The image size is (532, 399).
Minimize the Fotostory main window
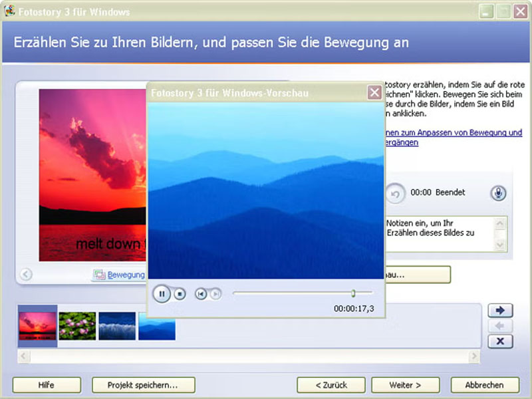486,11
